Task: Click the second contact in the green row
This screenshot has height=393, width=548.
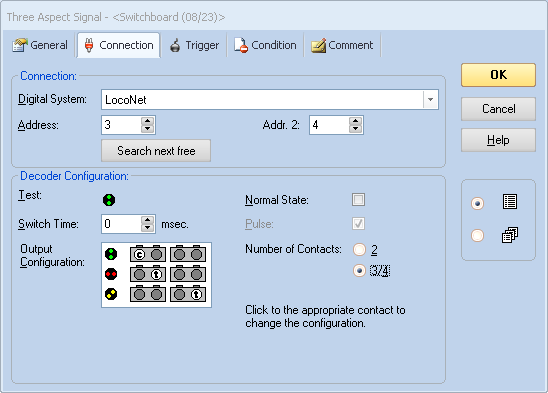Action: point(157,254)
